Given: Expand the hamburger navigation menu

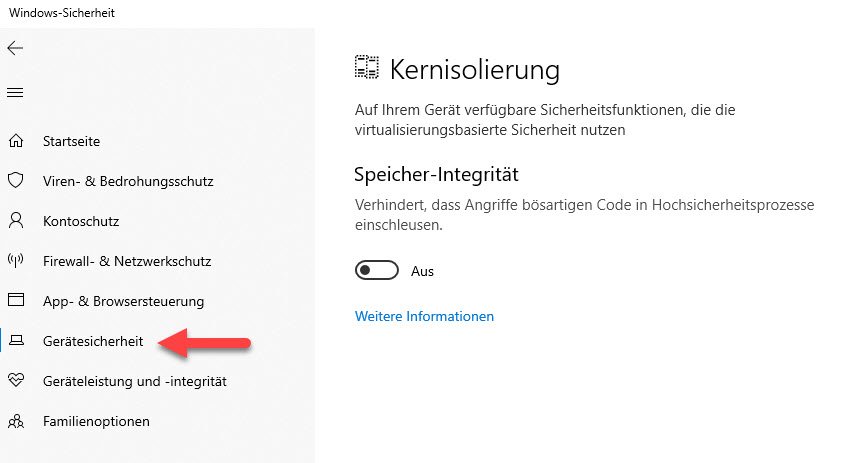Looking at the screenshot, I should coord(15,93).
